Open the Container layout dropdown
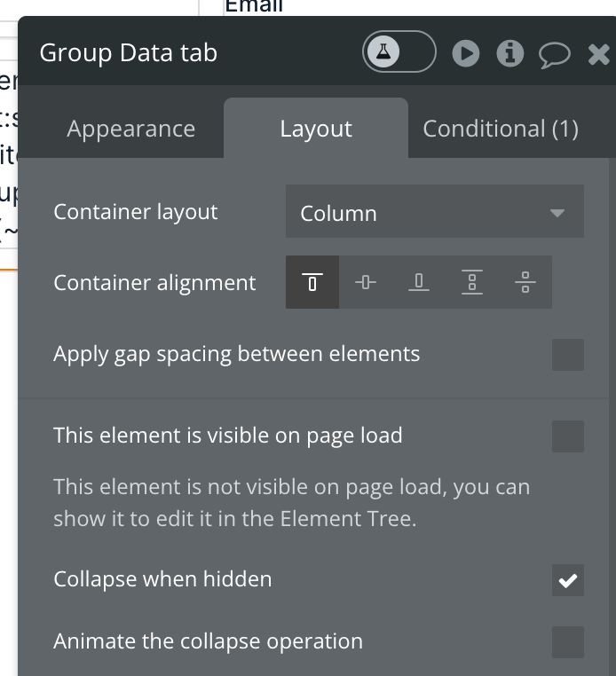The width and height of the screenshot is (616, 676). click(434, 213)
